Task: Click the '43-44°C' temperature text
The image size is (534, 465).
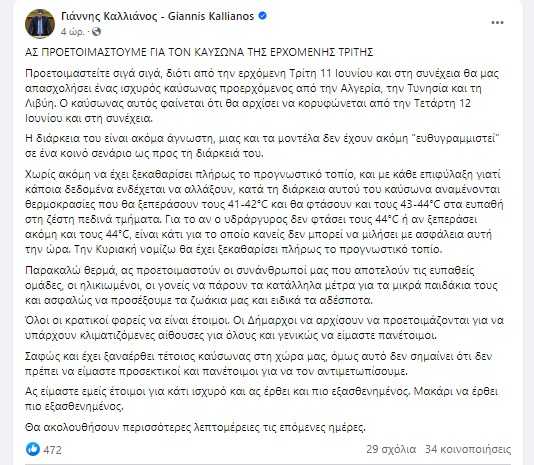Action: coord(421,204)
